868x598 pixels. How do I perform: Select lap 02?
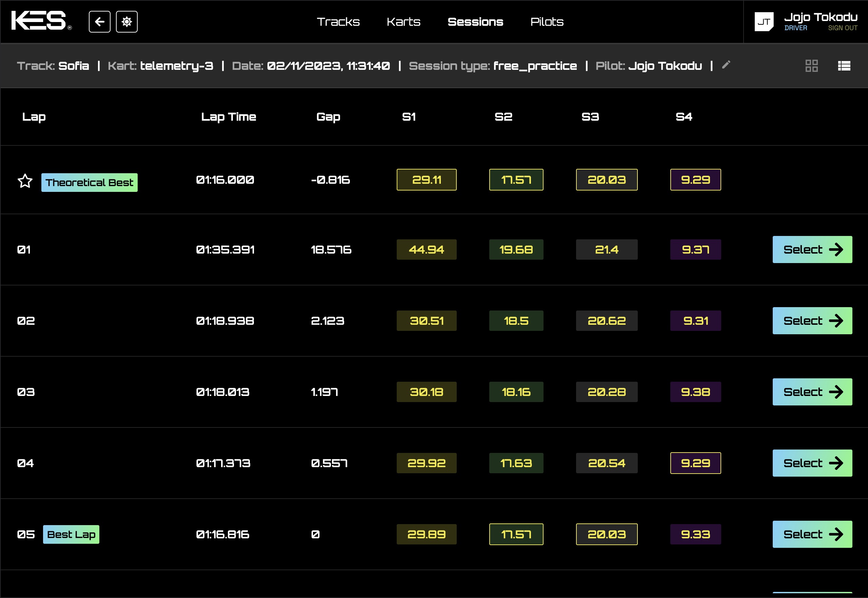[812, 321]
